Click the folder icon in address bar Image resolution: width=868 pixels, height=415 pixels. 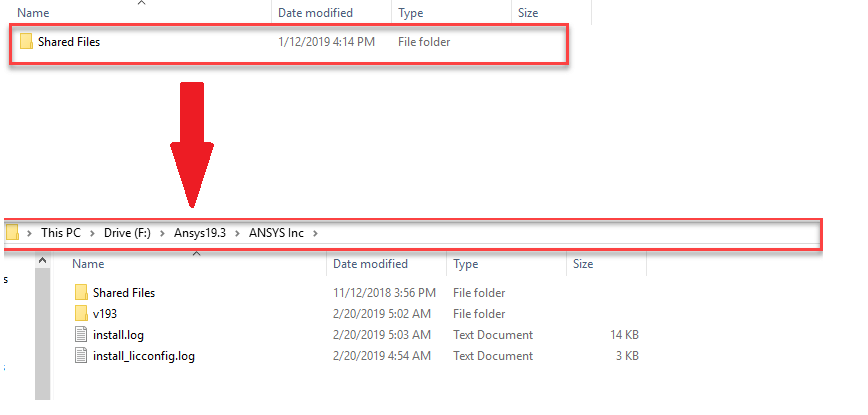tap(12, 232)
